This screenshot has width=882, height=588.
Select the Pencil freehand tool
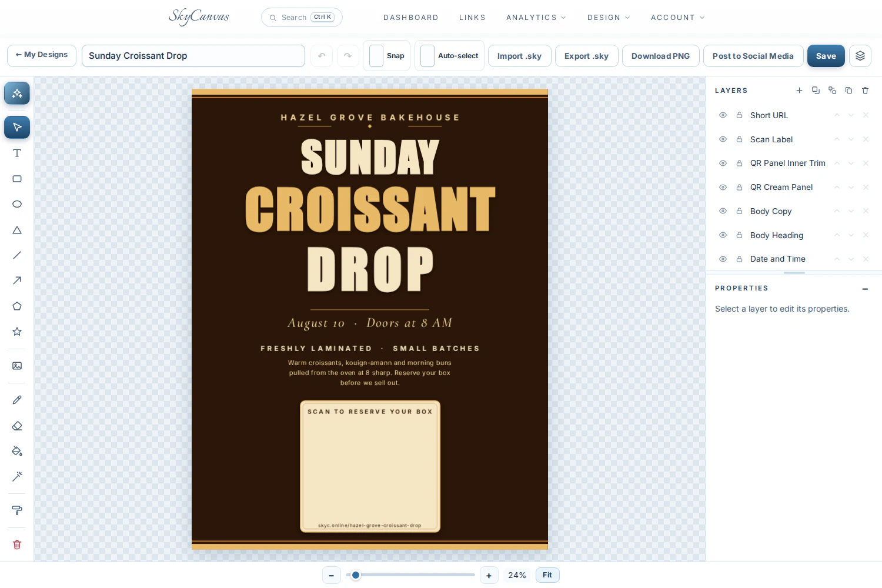pos(17,400)
